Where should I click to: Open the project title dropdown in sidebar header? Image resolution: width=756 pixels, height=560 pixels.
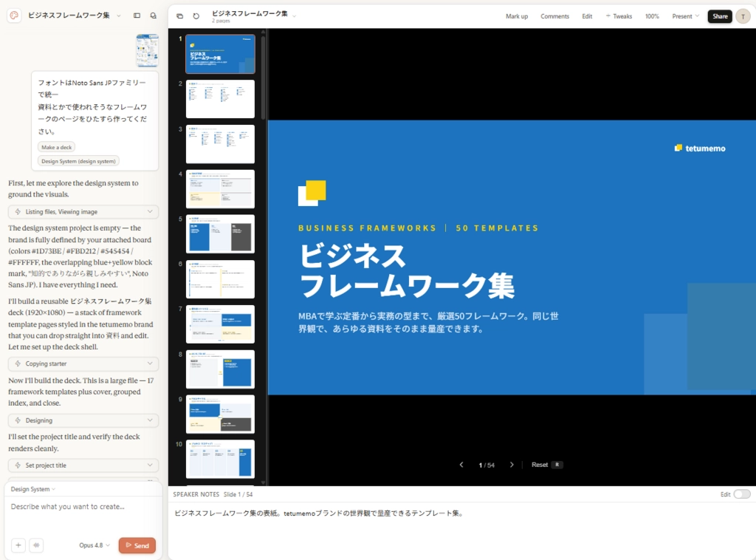pyautogui.click(x=119, y=16)
